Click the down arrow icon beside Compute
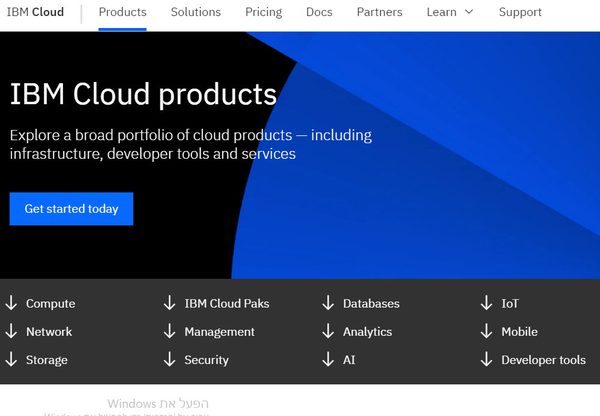This screenshot has width=600, height=416. 11,303
